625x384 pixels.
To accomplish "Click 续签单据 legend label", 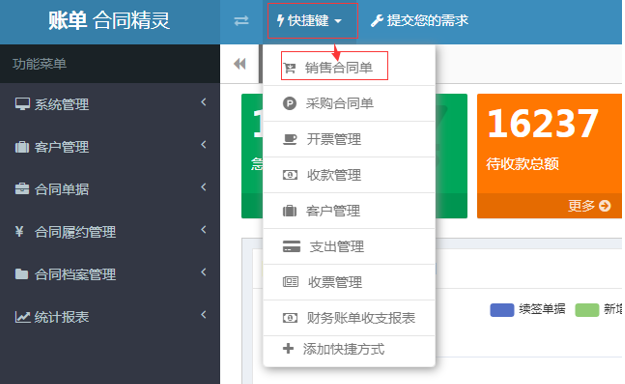I will tap(542, 309).
